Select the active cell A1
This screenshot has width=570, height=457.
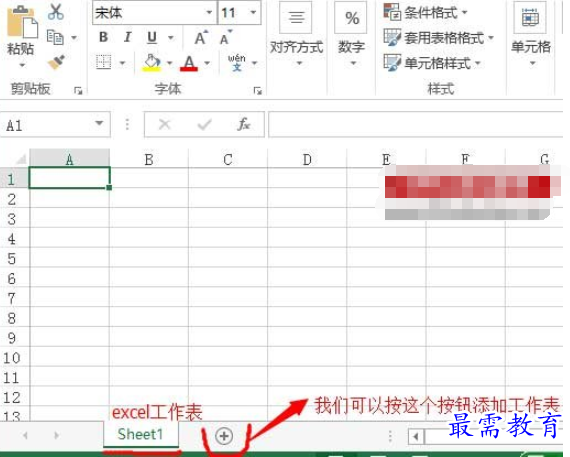pyautogui.click(x=69, y=178)
